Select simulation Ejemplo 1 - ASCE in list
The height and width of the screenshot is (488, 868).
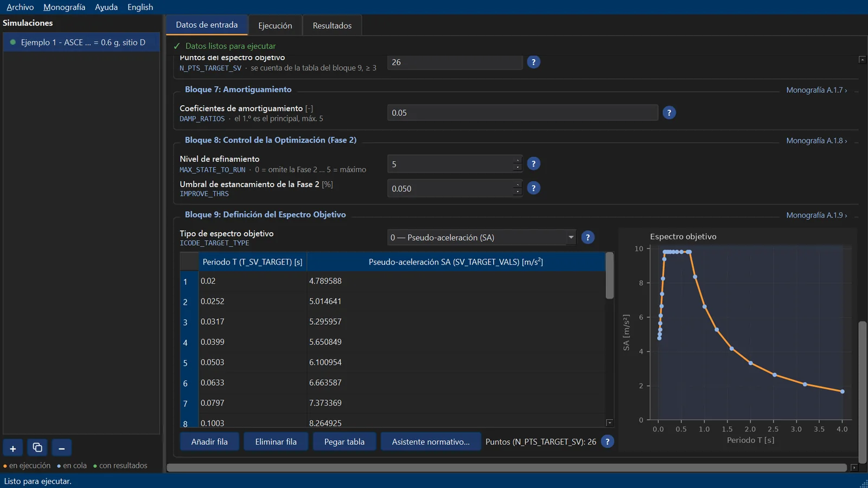click(82, 42)
